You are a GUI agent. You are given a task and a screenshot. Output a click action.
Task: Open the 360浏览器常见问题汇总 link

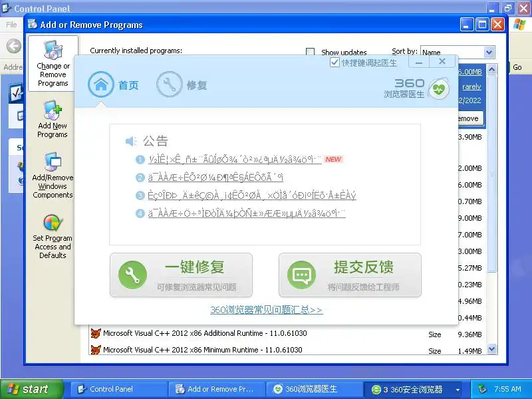pos(267,310)
